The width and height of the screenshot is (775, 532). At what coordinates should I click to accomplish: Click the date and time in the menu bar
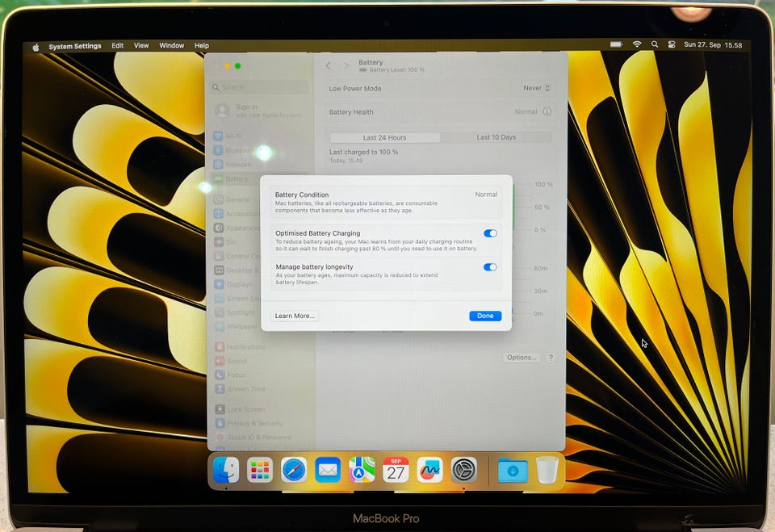713,45
